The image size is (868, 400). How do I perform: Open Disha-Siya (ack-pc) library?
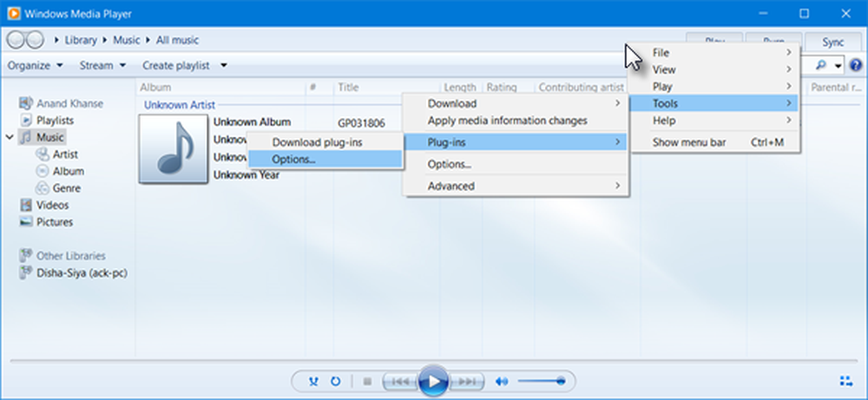coord(82,272)
